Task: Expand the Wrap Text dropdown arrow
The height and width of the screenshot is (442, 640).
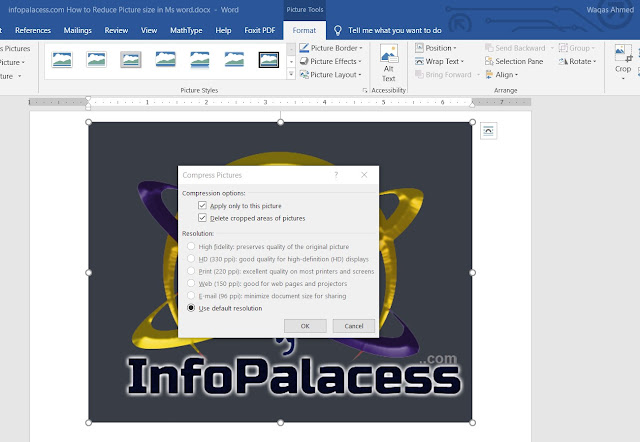Action: tap(462, 62)
